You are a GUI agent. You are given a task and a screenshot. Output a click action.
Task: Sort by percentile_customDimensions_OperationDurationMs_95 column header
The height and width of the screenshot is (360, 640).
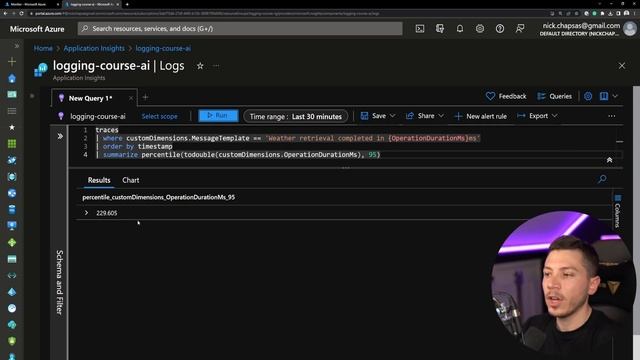pos(158,197)
